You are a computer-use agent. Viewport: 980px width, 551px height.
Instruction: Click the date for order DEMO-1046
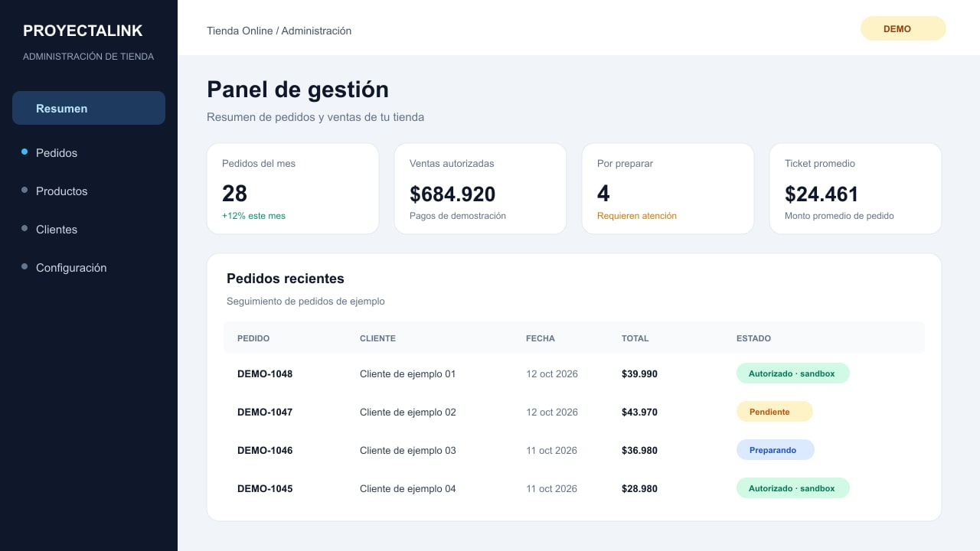(551, 451)
